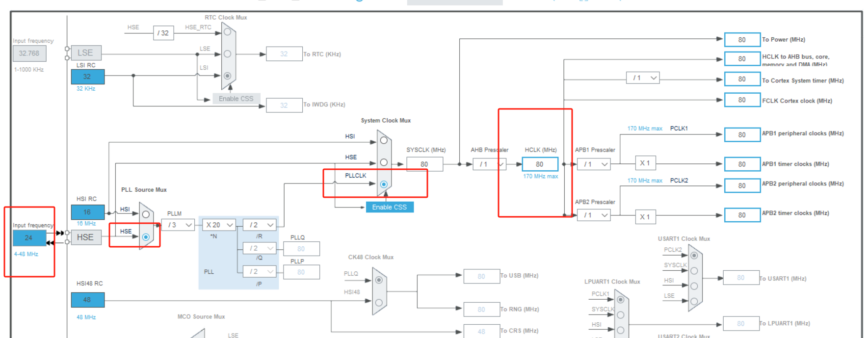Click the HSI RC 16 value block
Image resolution: width=868 pixels, height=338 pixels.
(87, 212)
